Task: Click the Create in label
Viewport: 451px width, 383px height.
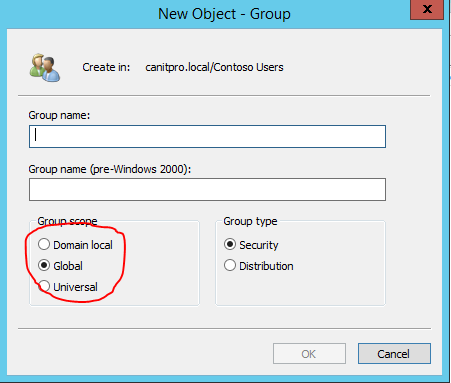Action: pyautogui.click(x=106, y=67)
